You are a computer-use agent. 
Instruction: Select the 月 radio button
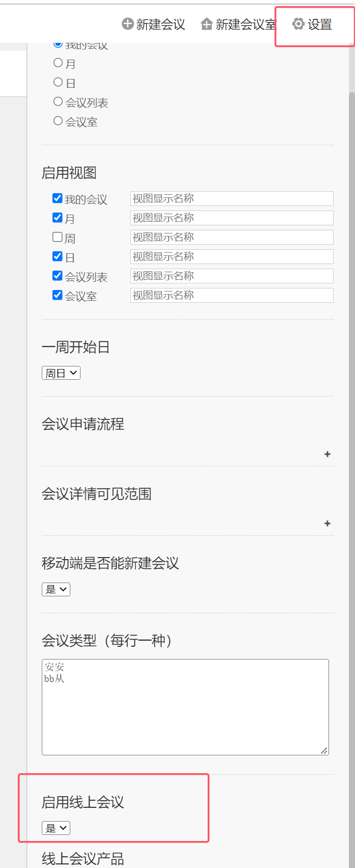click(x=58, y=63)
